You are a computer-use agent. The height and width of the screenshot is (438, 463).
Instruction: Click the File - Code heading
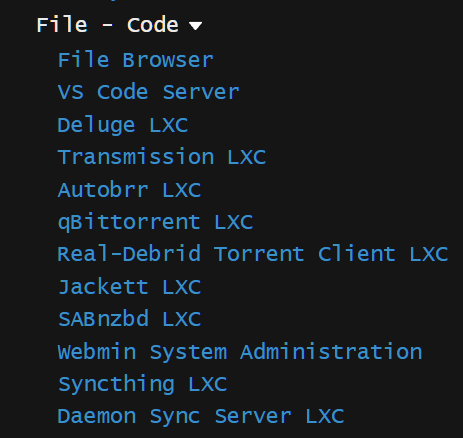point(107,25)
